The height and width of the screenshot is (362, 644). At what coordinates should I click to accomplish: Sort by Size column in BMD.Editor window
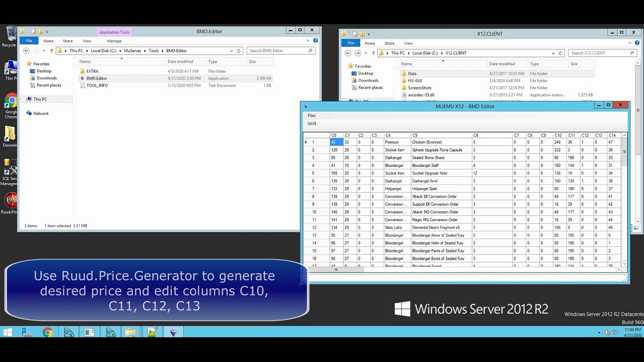(252, 61)
